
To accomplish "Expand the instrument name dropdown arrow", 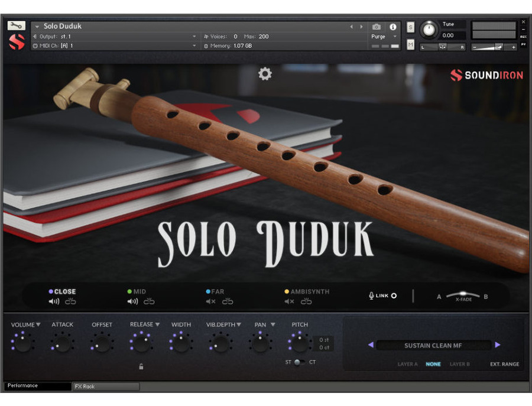I will [x=37, y=27].
